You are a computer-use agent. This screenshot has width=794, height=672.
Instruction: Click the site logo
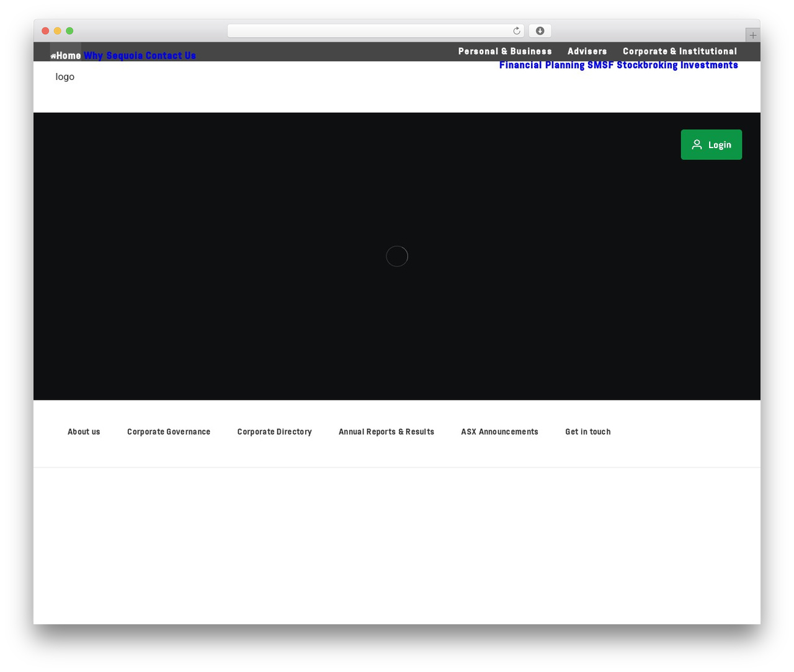pos(65,77)
